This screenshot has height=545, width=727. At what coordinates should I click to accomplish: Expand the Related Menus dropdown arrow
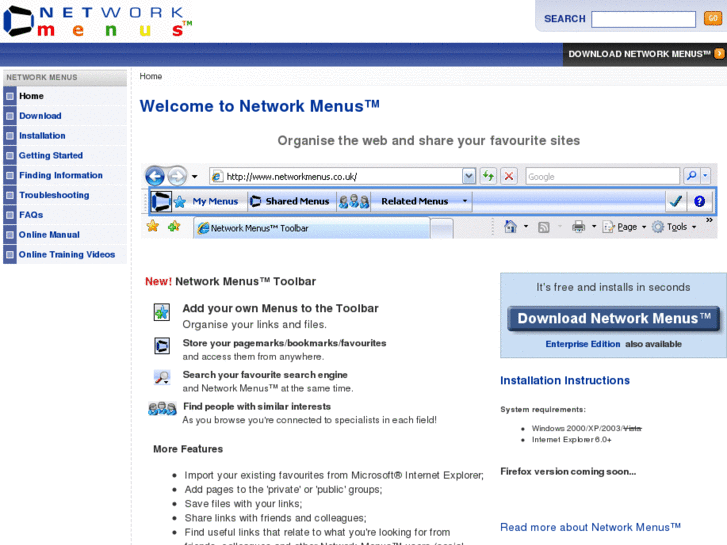click(x=465, y=201)
